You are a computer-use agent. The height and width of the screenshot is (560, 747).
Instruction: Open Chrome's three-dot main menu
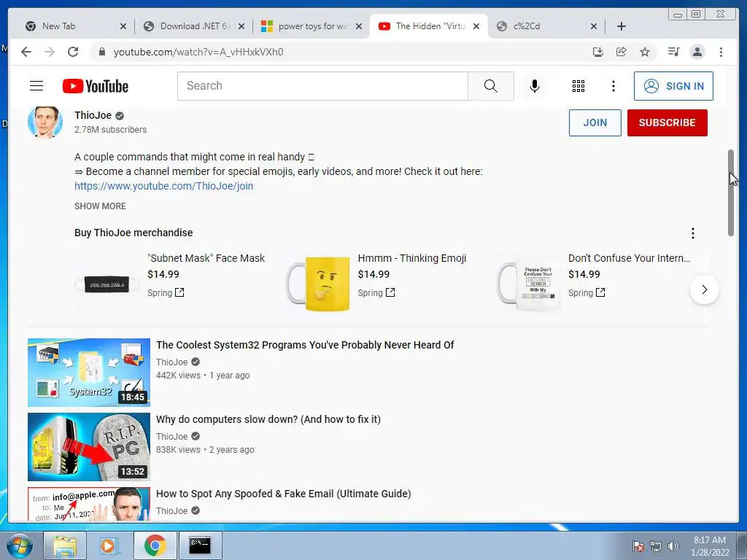[721, 52]
